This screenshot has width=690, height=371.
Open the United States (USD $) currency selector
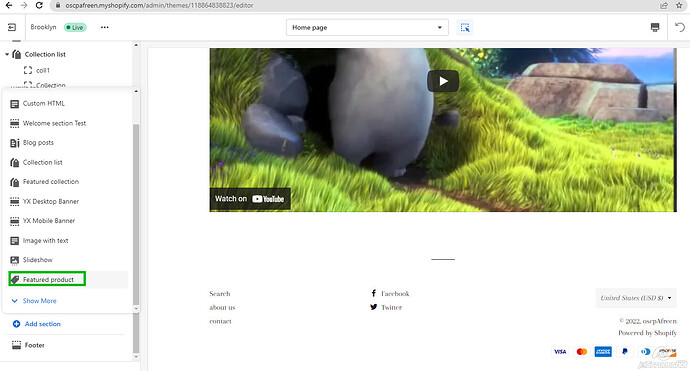[x=636, y=298]
